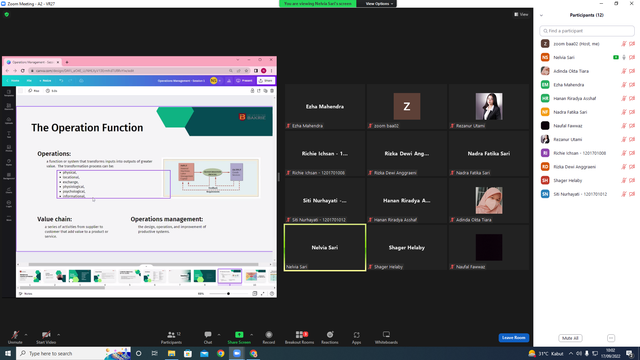Open Zoom Apps
The width and height of the screenshot is (640, 360).
point(356,337)
